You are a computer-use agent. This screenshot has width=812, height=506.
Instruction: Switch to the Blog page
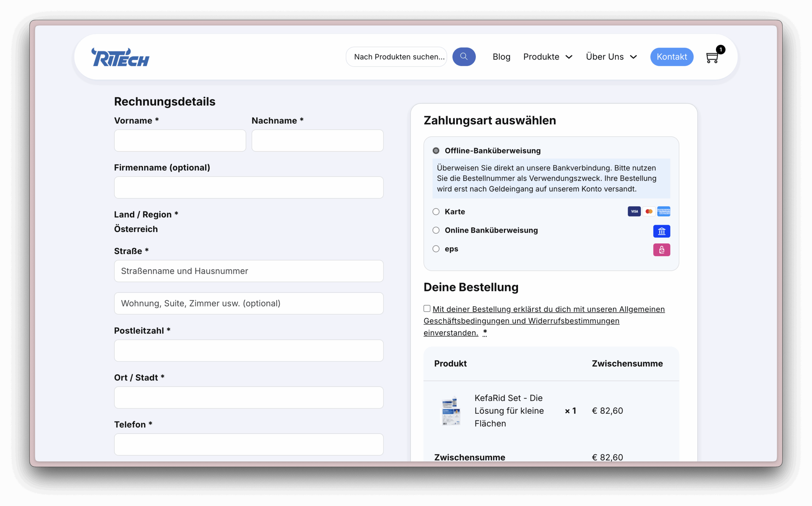click(x=501, y=56)
